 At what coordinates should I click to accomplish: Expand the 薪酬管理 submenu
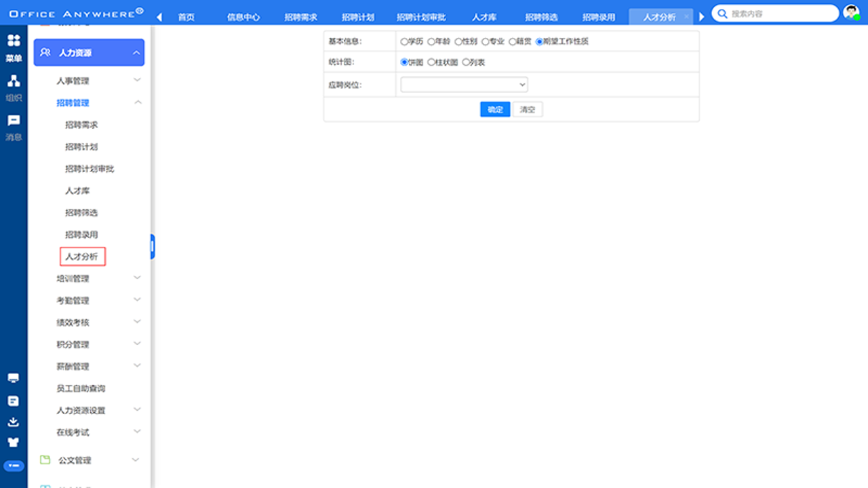(137, 366)
